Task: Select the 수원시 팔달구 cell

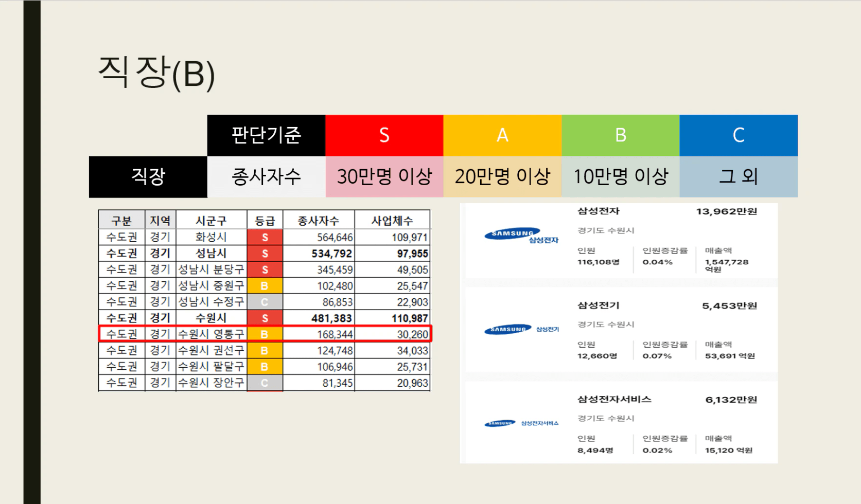Action: click(211, 367)
